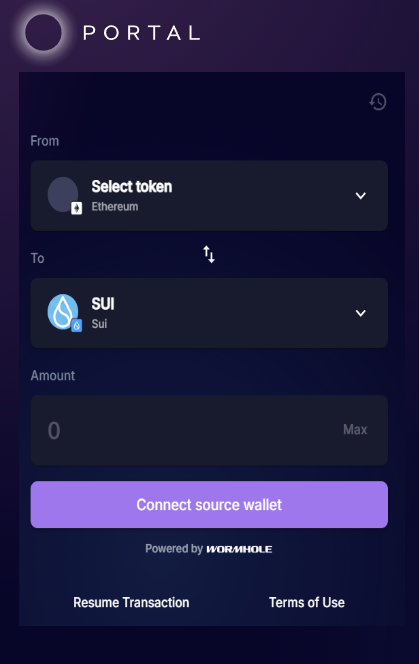This screenshot has width=419, height=664.
Task: Open the From token selector box
Action: [209, 196]
